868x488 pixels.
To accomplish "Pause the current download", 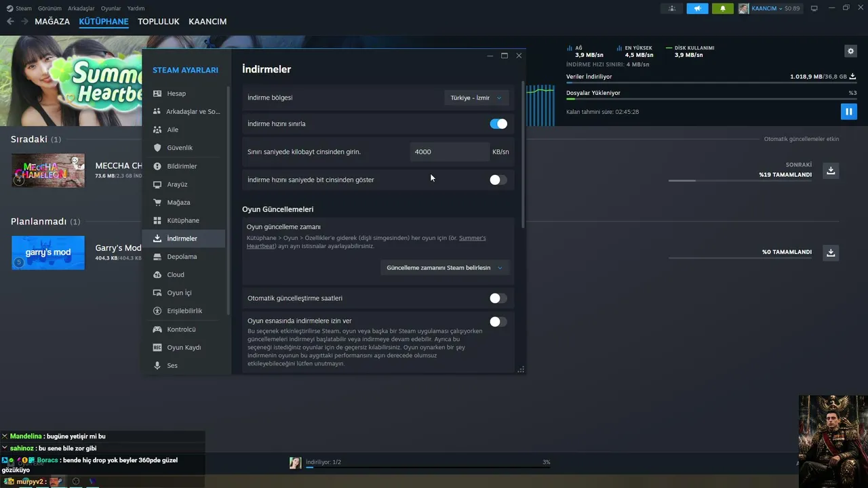I will (848, 111).
